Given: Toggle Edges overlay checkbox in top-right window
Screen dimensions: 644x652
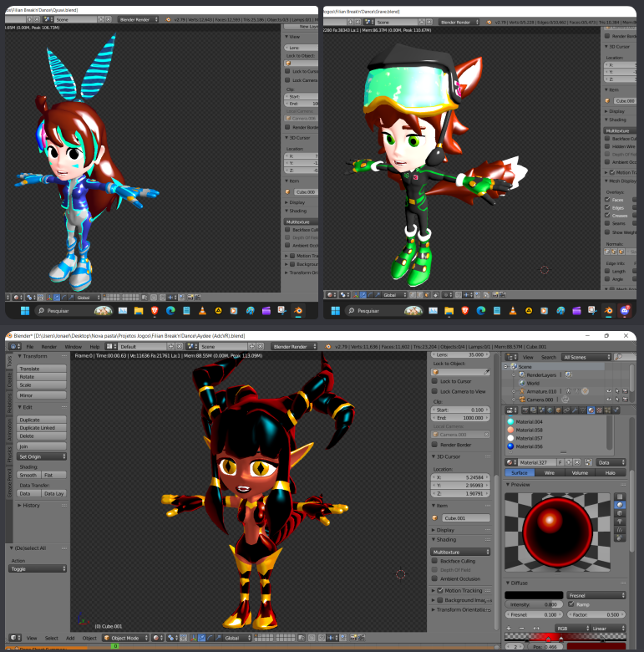Looking at the screenshot, I should point(607,207).
